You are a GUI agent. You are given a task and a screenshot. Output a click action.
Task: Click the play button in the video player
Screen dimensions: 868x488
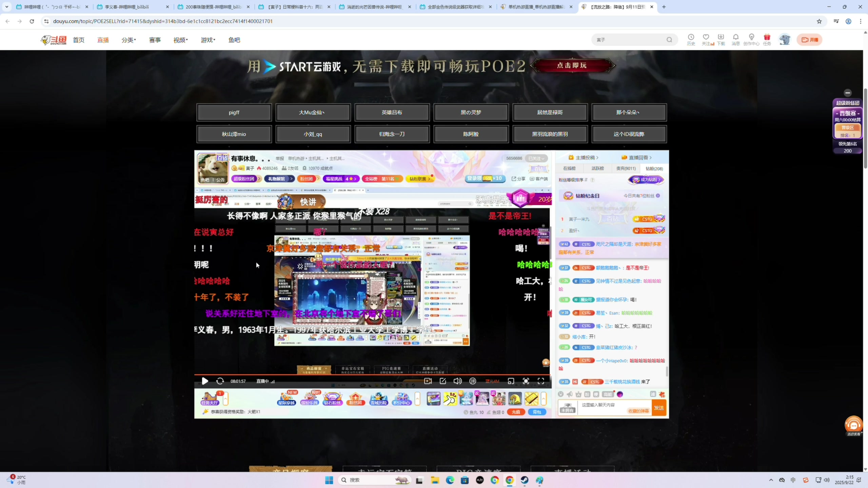(x=205, y=381)
